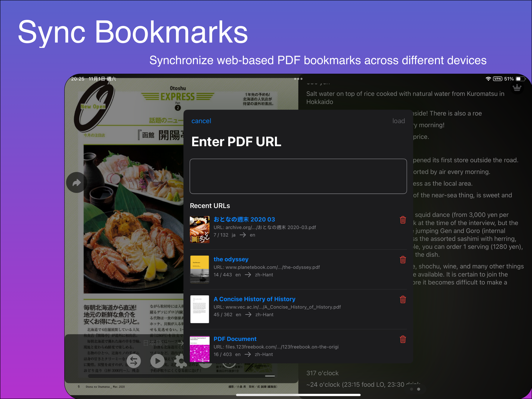The height and width of the screenshot is (399, 532).
Task: Open おとなの週末 2020 03 from recent URLs
Action: tap(244, 219)
